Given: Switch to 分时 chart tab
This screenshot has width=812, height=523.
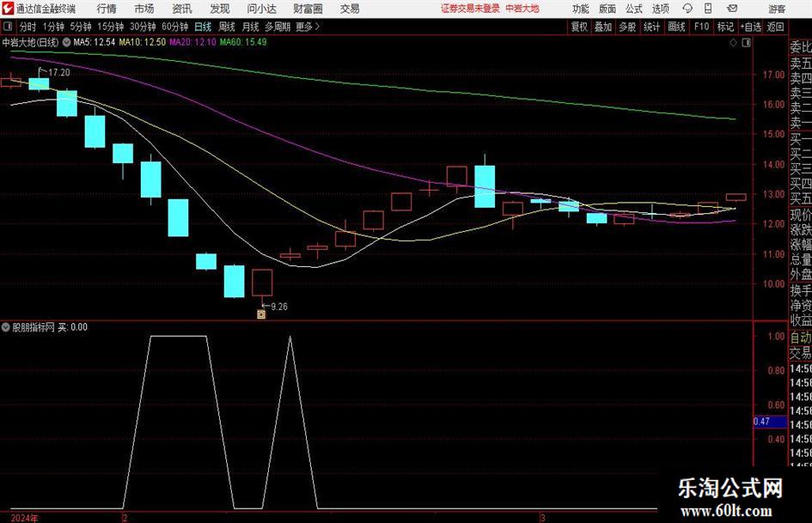Looking at the screenshot, I should 27,27.
